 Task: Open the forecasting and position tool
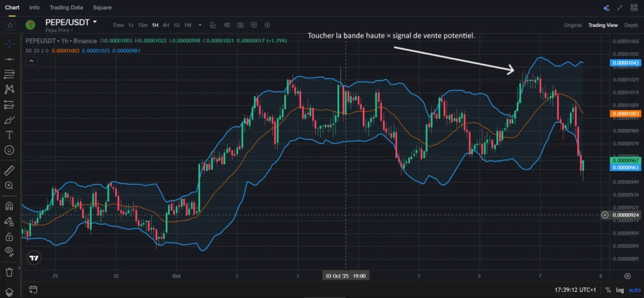[9, 104]
